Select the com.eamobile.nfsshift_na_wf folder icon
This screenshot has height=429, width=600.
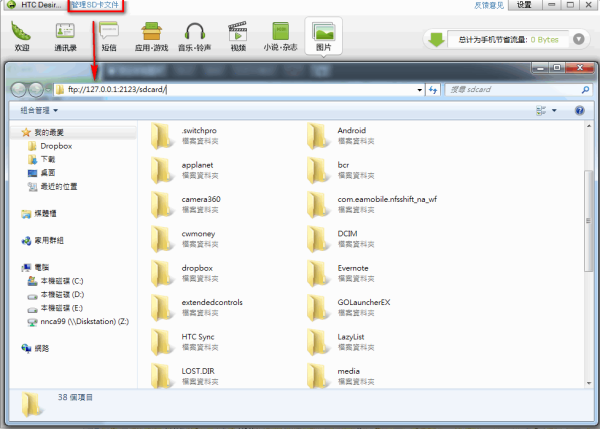tap(318, 205)
